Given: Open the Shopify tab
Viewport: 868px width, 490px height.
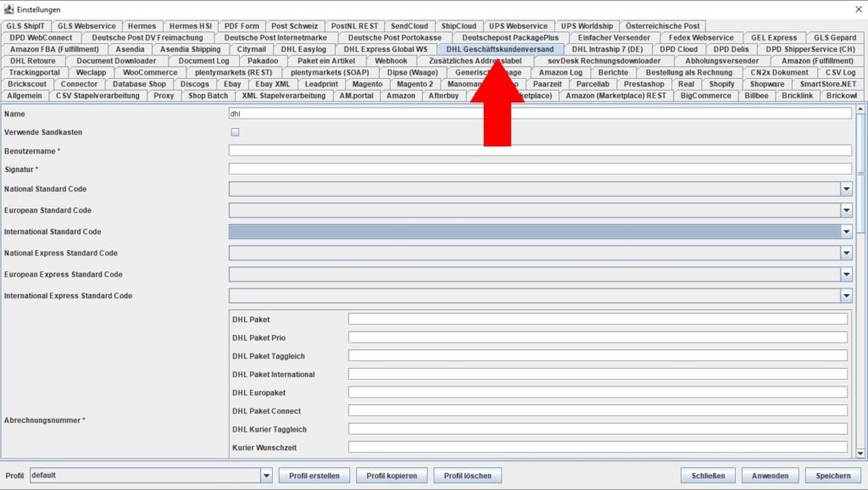Looking at the screenshot, I should [722, 84].
